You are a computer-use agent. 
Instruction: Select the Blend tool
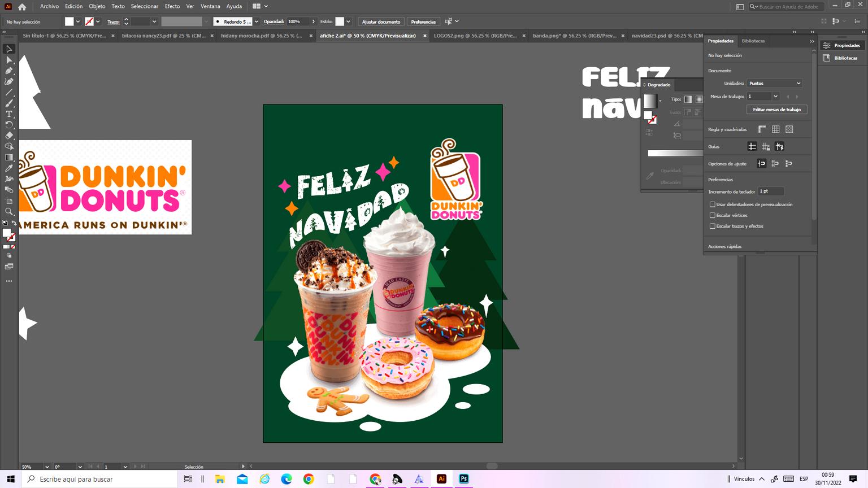pos(9,190)
